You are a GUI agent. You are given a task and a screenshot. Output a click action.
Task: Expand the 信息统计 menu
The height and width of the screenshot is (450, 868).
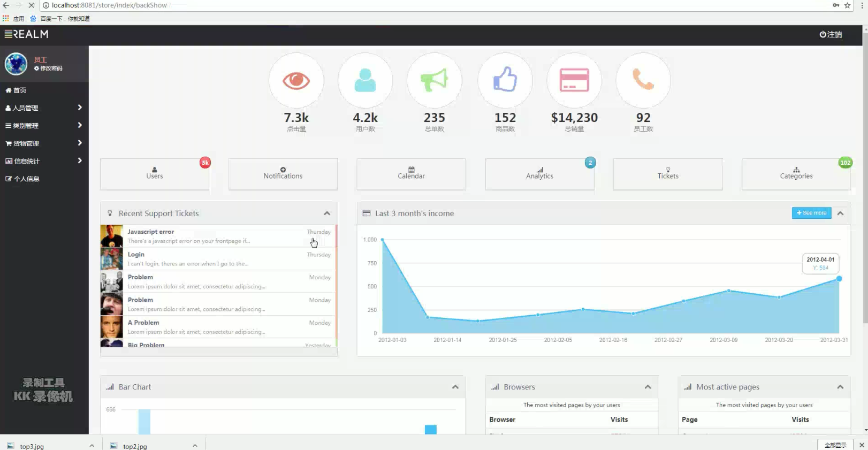(44, 161)
